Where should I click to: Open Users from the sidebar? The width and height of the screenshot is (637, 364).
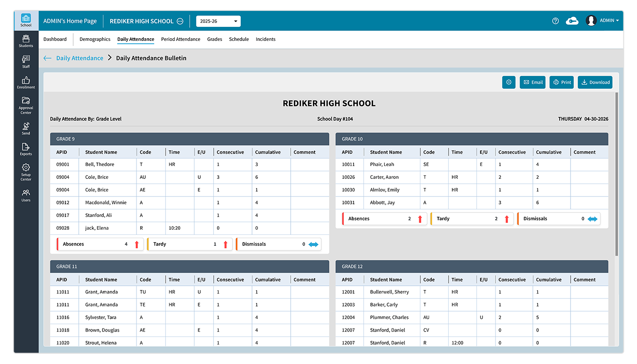[x=26, y=195]
